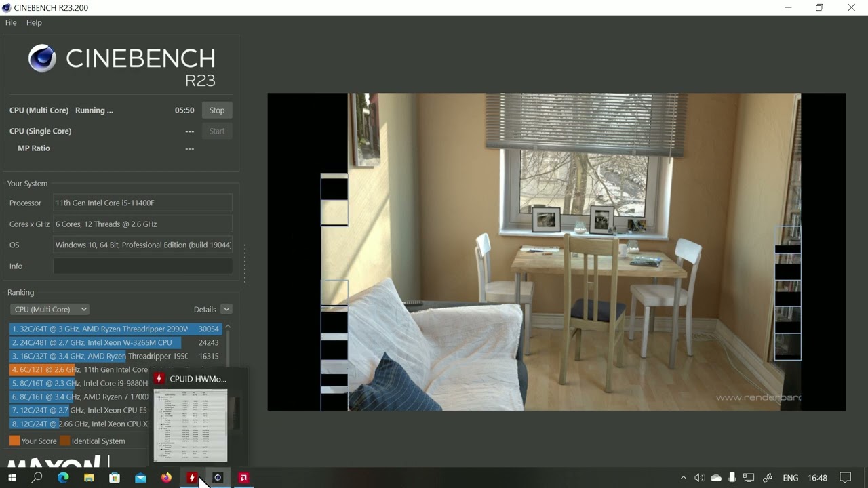Open Microsoft Store from the taskbar
Screen dimensions: 868x488
(x=115, y=478)
